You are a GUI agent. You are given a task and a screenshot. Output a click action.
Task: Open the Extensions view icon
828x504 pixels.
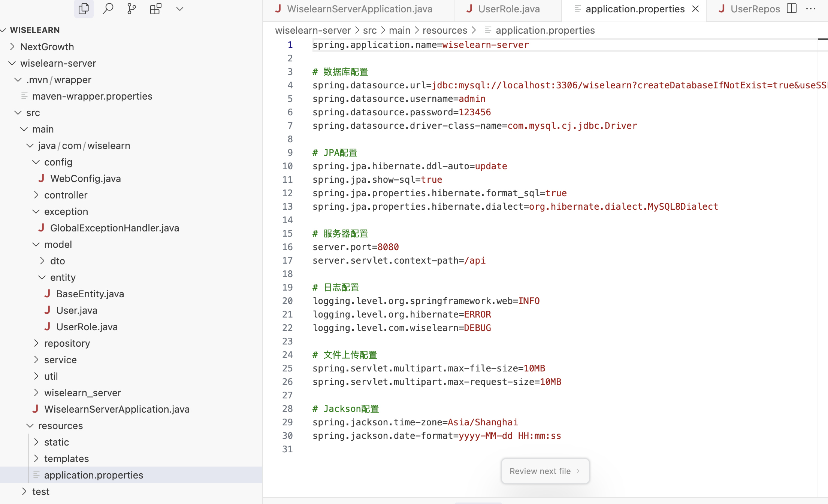click(156, 9)
